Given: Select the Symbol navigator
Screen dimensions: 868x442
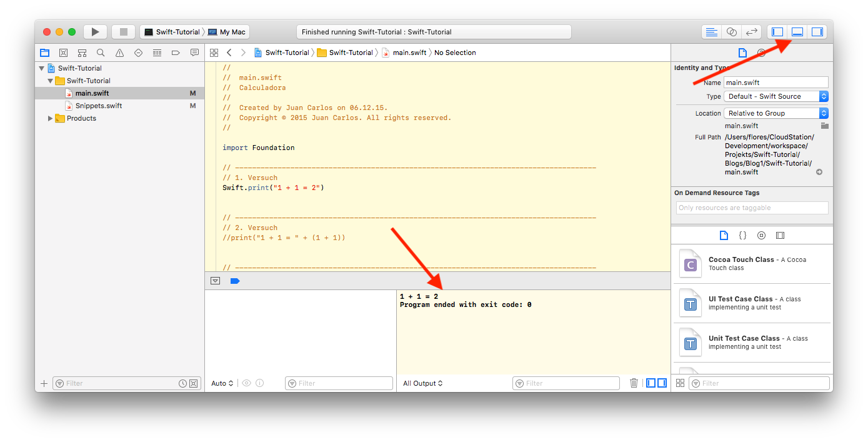Looking at the screenshot, I should click(x=82, y=53).
